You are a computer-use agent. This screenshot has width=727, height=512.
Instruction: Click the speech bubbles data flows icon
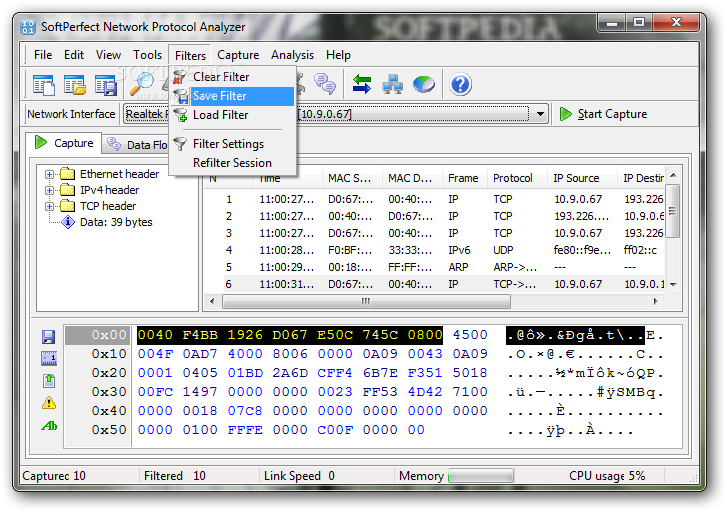(x=325, y=84)
